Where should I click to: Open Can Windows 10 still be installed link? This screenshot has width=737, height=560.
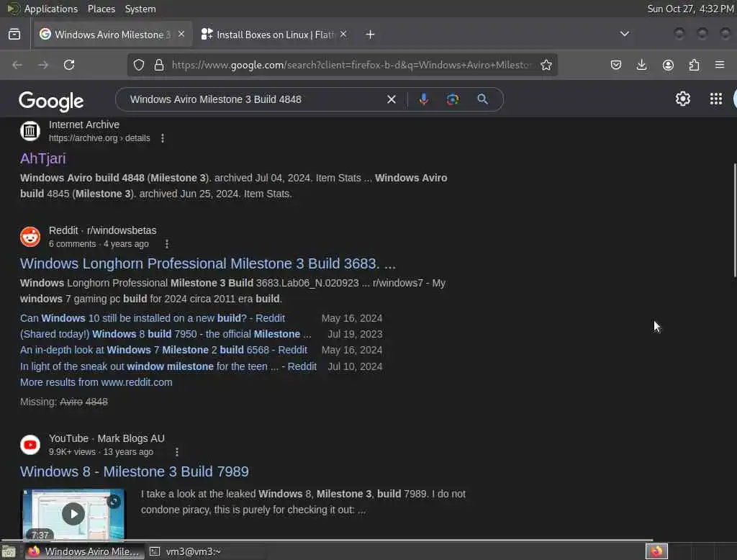pos(153,318)
